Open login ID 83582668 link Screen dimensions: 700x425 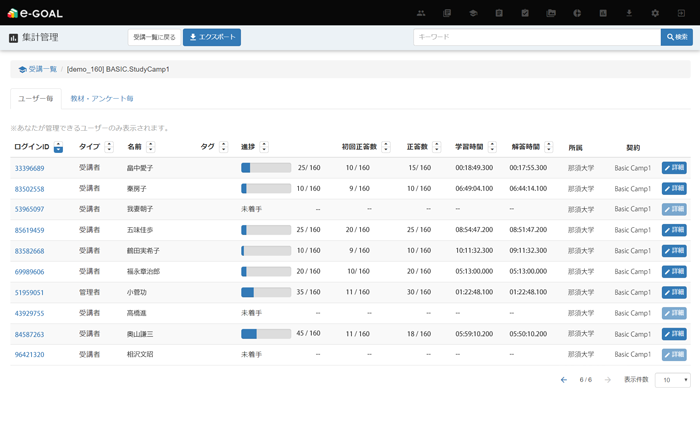[29, 251]
